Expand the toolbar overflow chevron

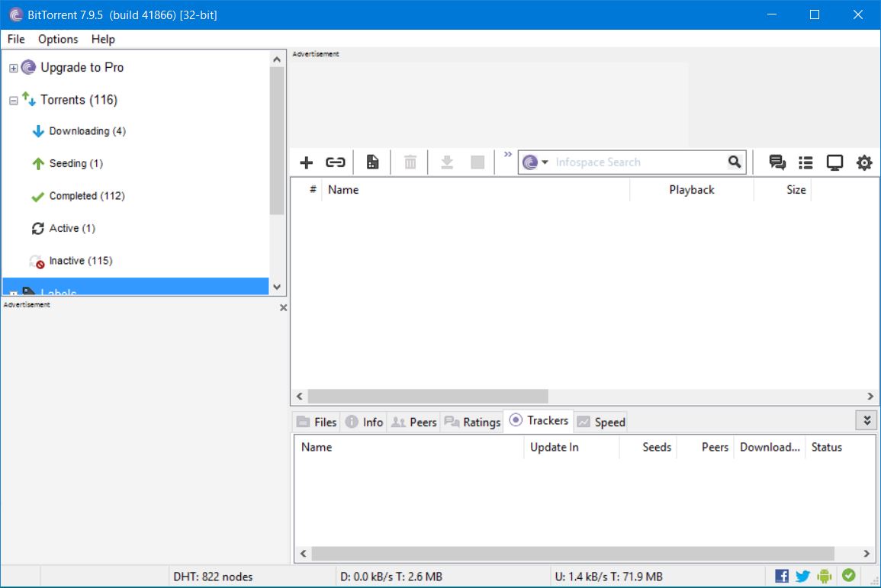click(x=508, y=155)
